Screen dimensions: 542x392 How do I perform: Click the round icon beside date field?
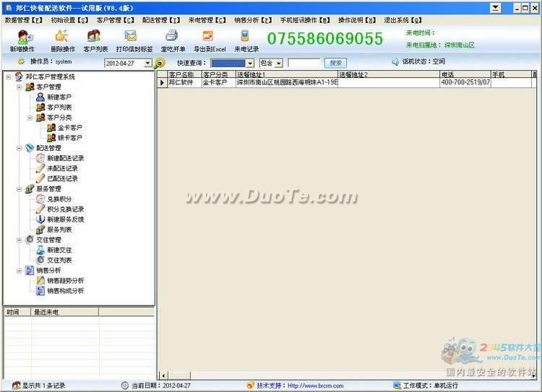point(160,63)
